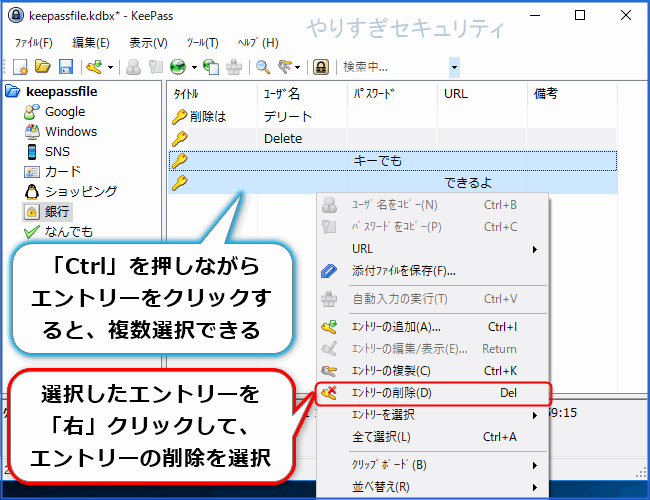Viewport: 650px width, 500px height.
Task: Select the なんでも group
Action: (x=69, y=231)
